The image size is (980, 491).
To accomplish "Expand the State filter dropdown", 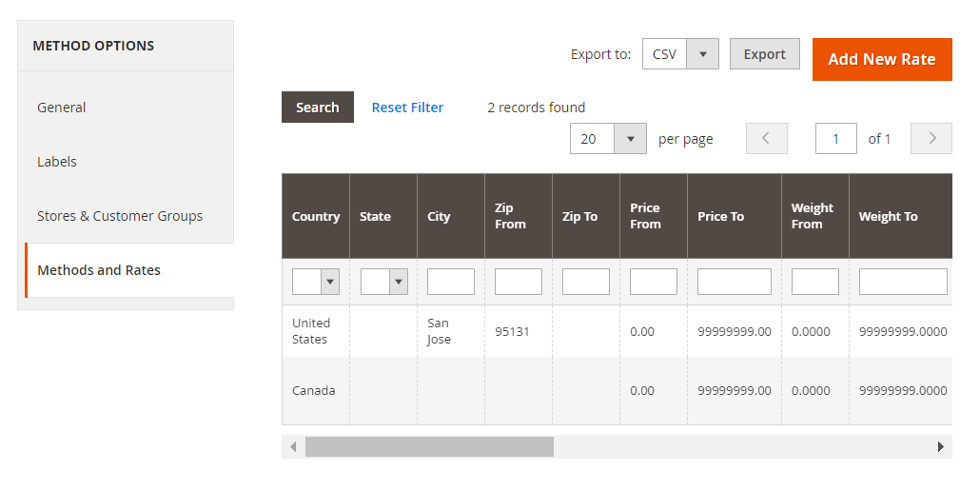I will pyautogui.click(x=383, y=282).
